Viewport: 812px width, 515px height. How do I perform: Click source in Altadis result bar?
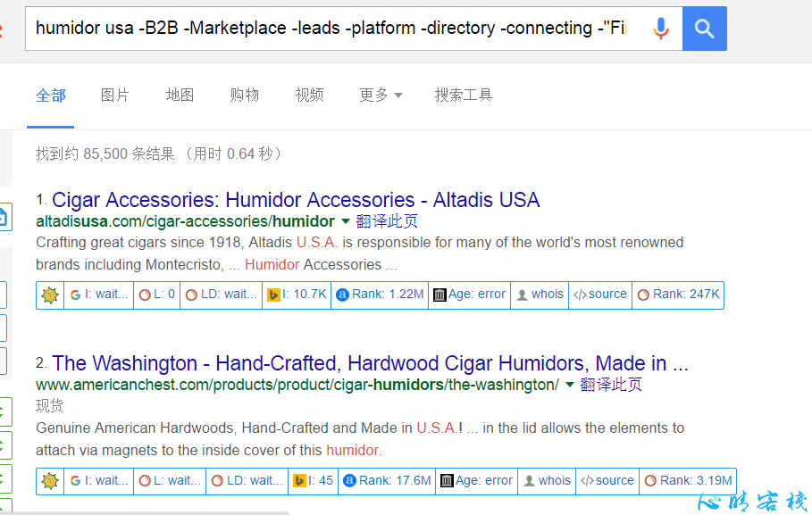tap(600, 295)
